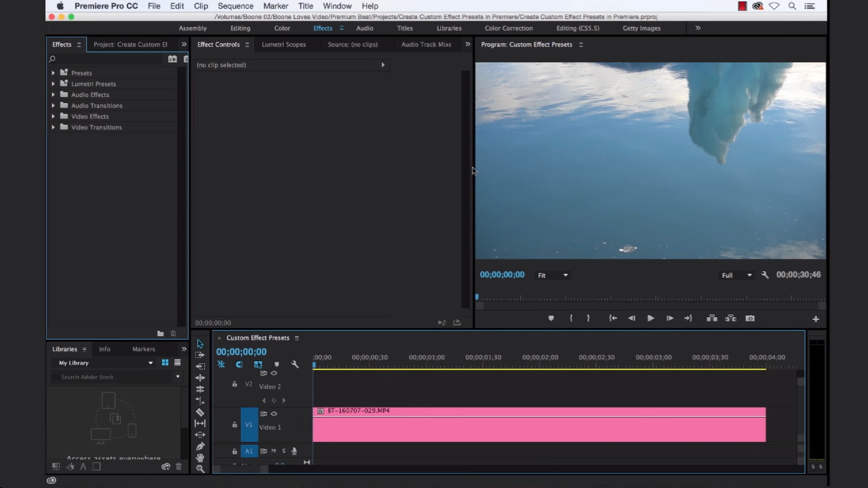Screen dimensions: 868x488
Task: Toggle Video 1 track output eye
Action: click(x=274, y=413)
